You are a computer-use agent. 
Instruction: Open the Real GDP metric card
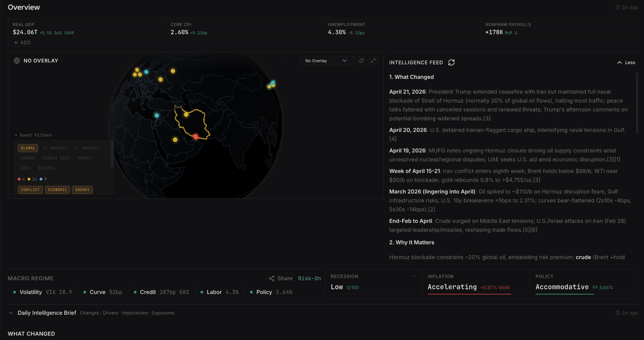tap(87, 29)
